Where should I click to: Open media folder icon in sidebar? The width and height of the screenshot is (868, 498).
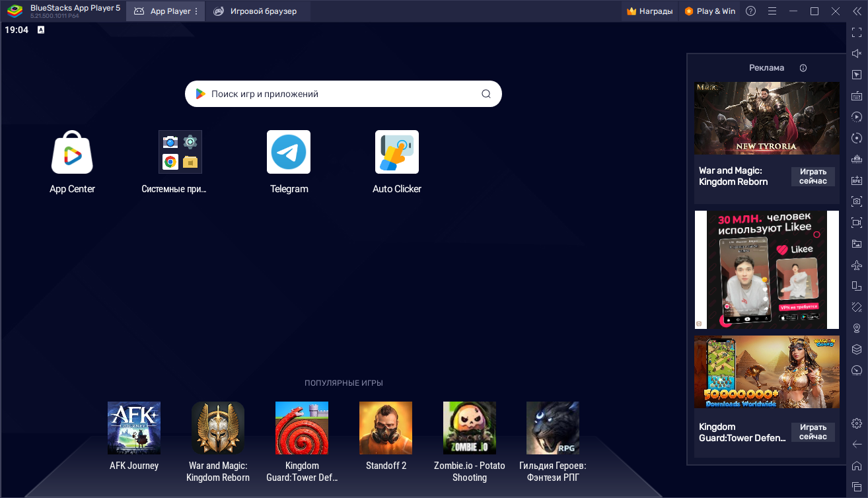pos(857,244)
